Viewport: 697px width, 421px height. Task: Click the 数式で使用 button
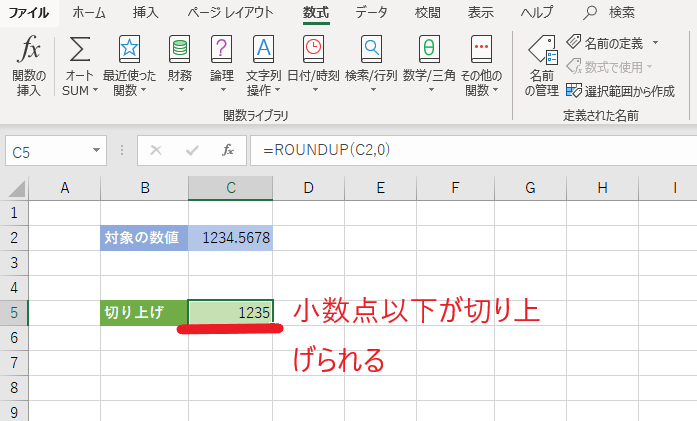(x=609, y=67)
